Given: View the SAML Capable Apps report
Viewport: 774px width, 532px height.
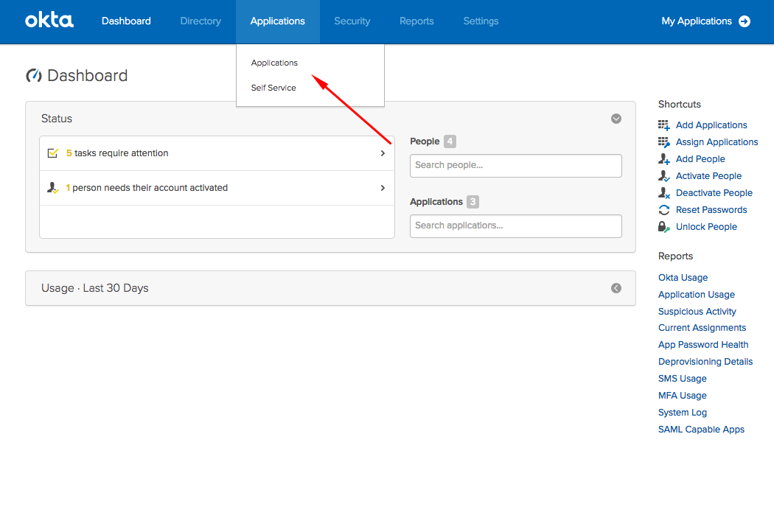Looking at the screenshot, I should (x=701, y=429).
